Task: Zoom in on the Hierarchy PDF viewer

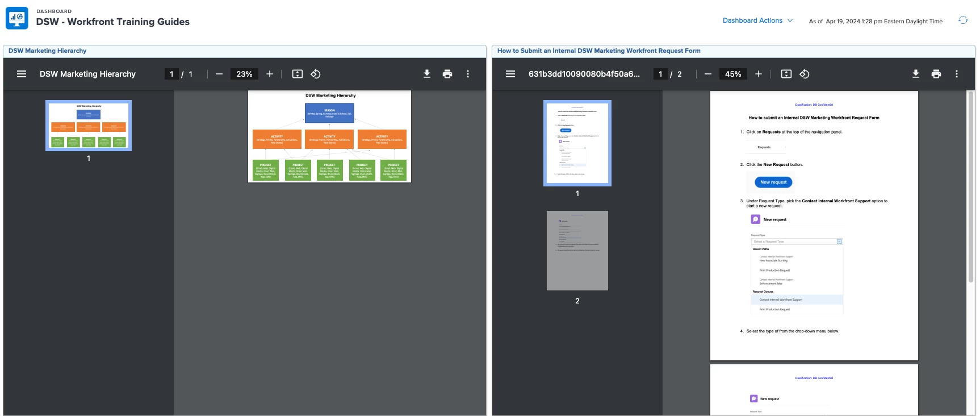Action: point(270,74)
